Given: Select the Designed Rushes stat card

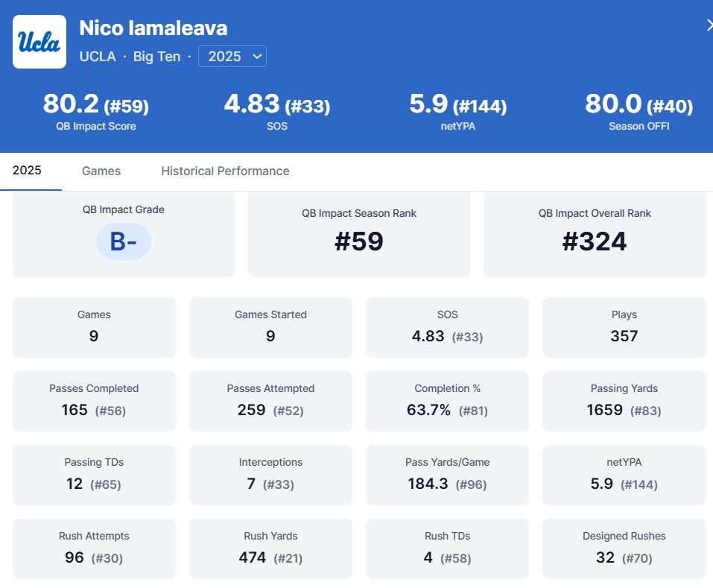Looking at the screenshot, I should (x=624, y=549).
